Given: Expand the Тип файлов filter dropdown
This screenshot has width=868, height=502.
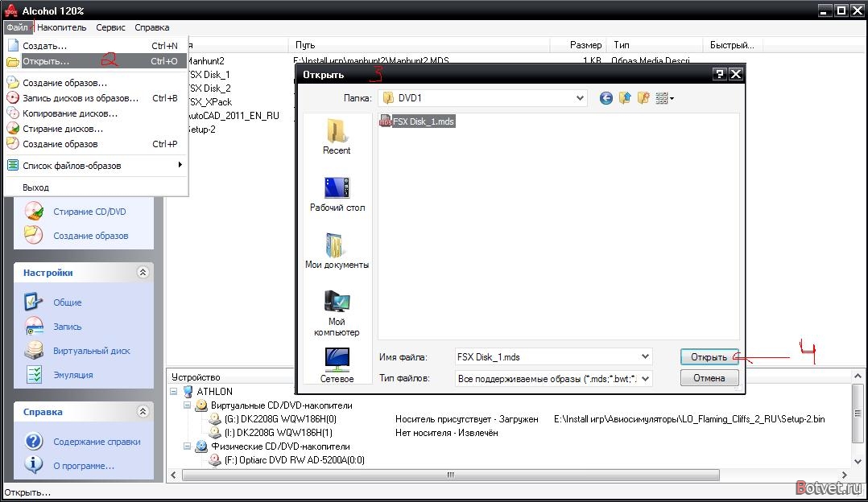Looking at the screenshot, I should [x=645, y=379].
